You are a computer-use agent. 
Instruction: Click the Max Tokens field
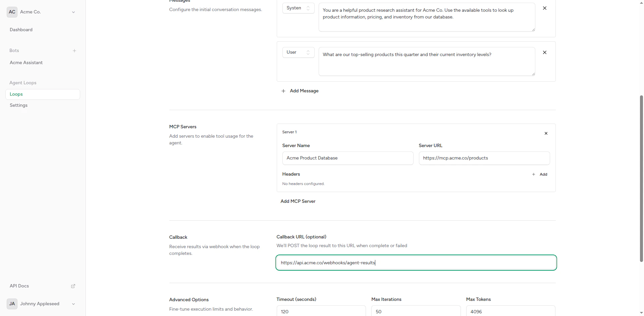click(x=510, y=311)
